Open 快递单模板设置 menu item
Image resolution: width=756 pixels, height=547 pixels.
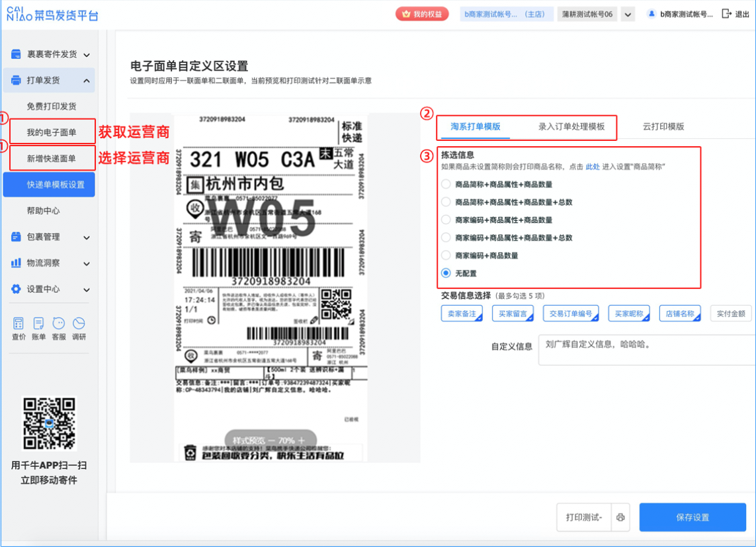click(49, 185)
